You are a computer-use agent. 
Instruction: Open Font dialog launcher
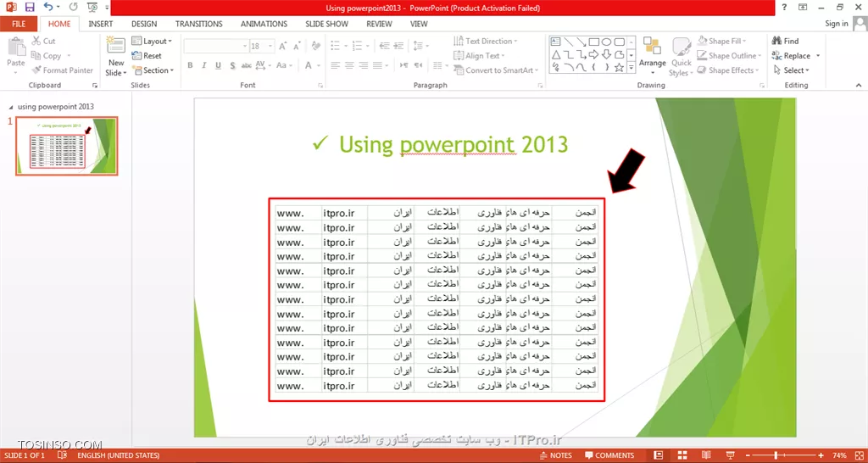tap(320, 86)
